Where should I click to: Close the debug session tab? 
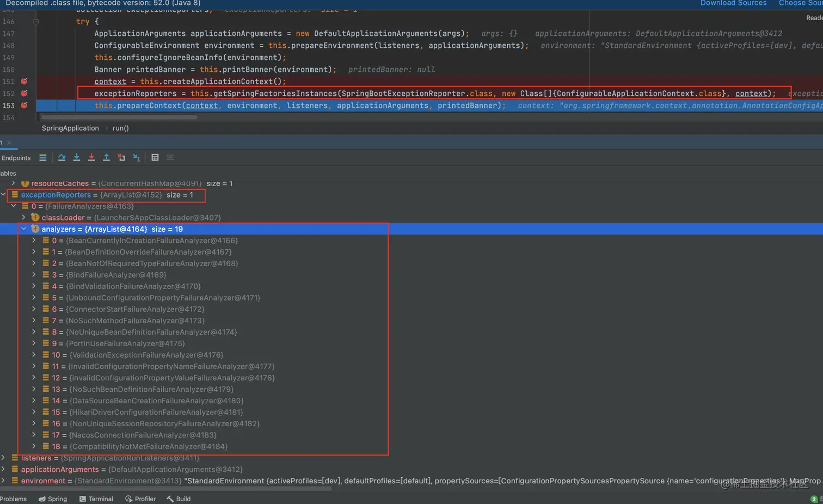point(9,143)
